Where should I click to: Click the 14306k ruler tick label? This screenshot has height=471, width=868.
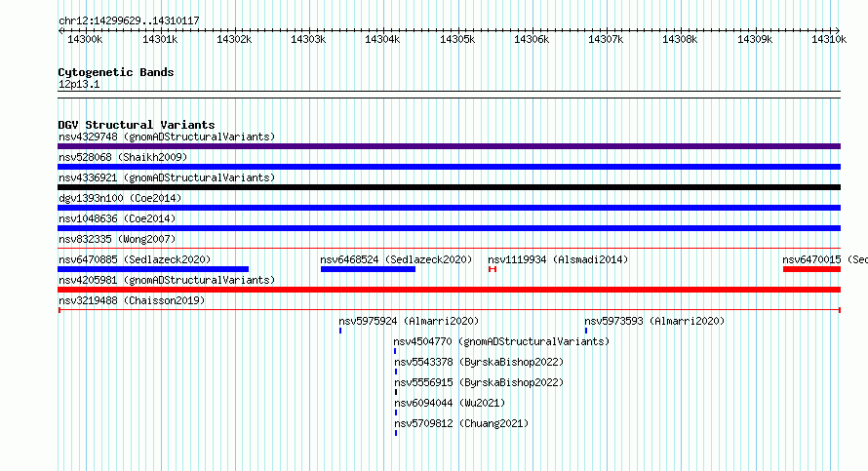pos(532,39)
